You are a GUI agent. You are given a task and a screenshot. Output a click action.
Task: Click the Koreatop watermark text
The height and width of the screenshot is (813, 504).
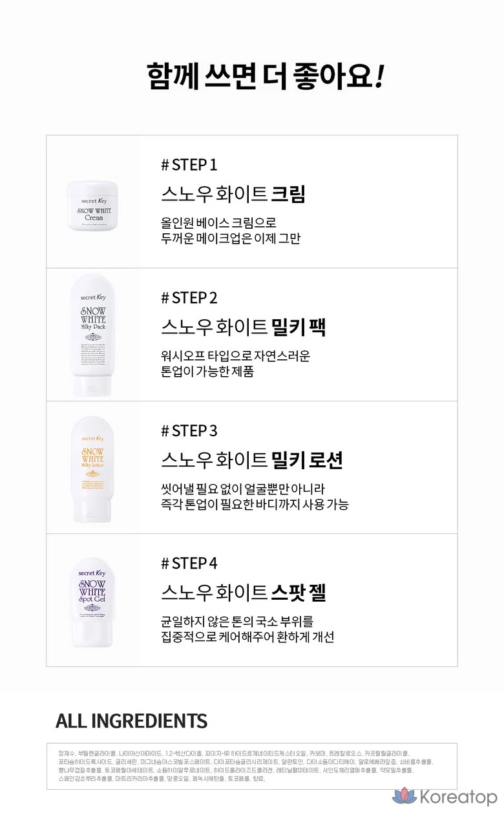pyautogui.click(x=458, y=797)
